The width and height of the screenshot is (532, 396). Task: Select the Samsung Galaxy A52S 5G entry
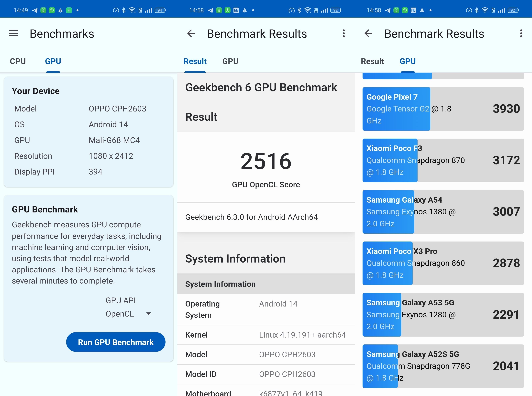pos(443,366)
